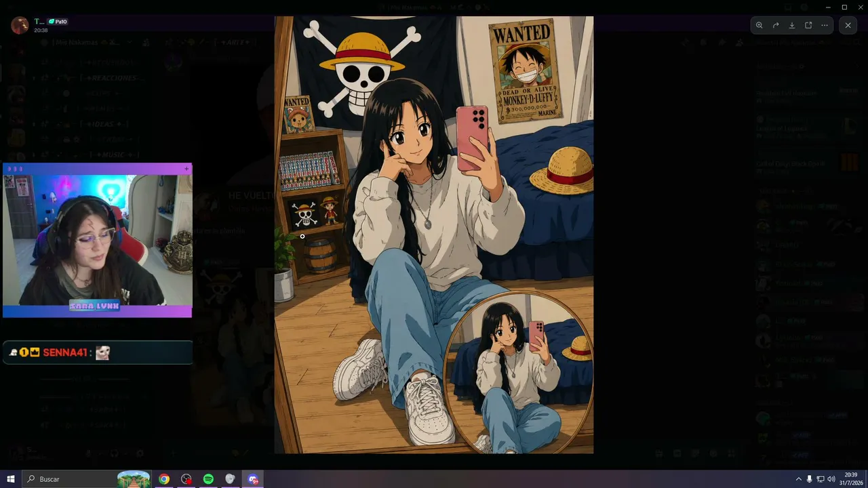Open the volume control in the system tray
The height and width of the screenshot is (488, 868).
click(831, 479)
